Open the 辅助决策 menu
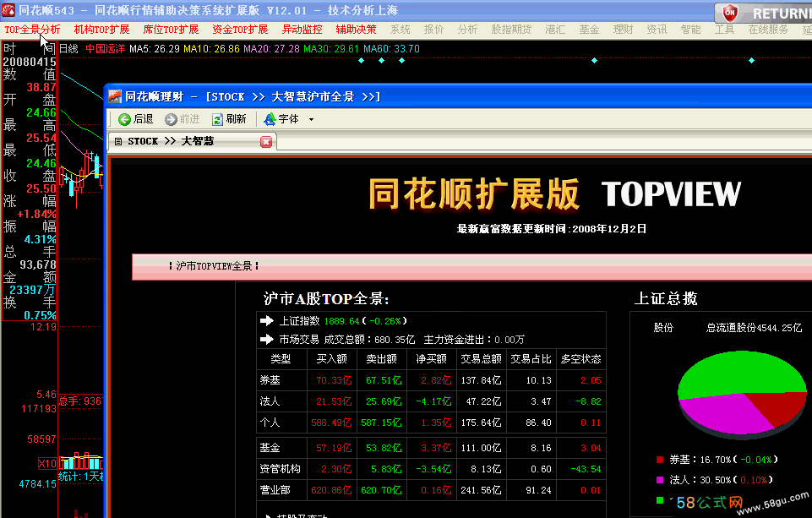This screenshot has width=812, height=518. pos(357,30)
